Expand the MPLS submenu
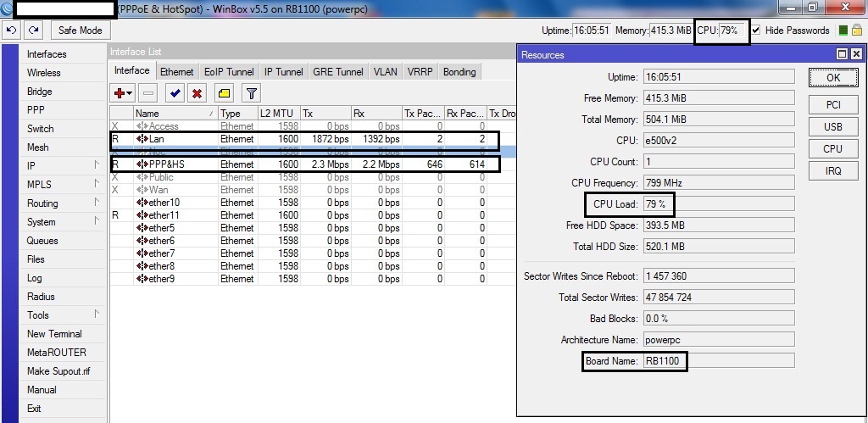868x423 pixels. coord(97,183)
